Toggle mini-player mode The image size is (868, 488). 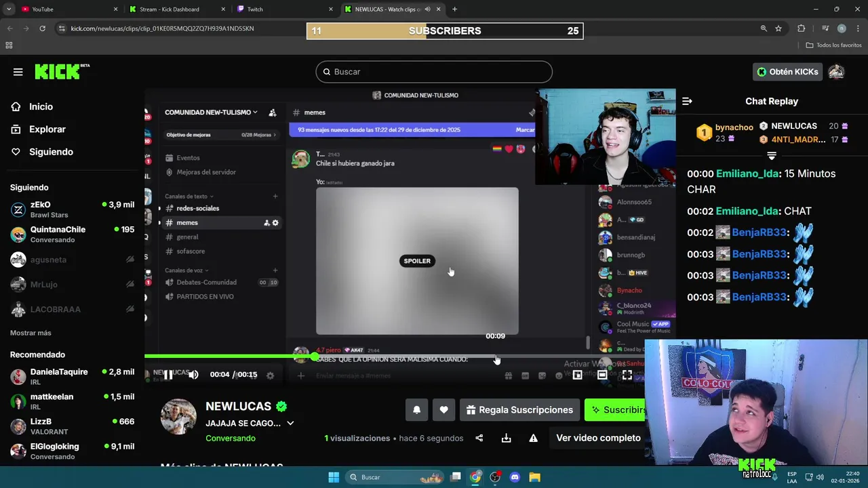[577, 374]
